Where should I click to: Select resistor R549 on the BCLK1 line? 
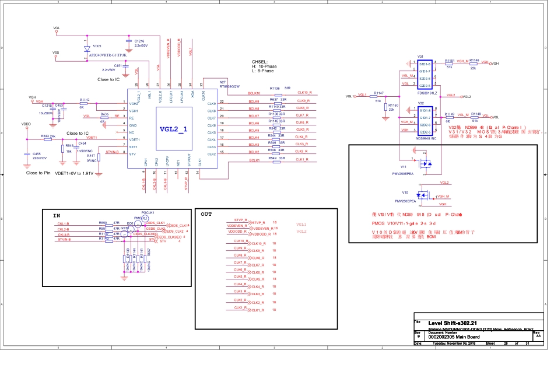pyautogui.click(x=277, y=162)
